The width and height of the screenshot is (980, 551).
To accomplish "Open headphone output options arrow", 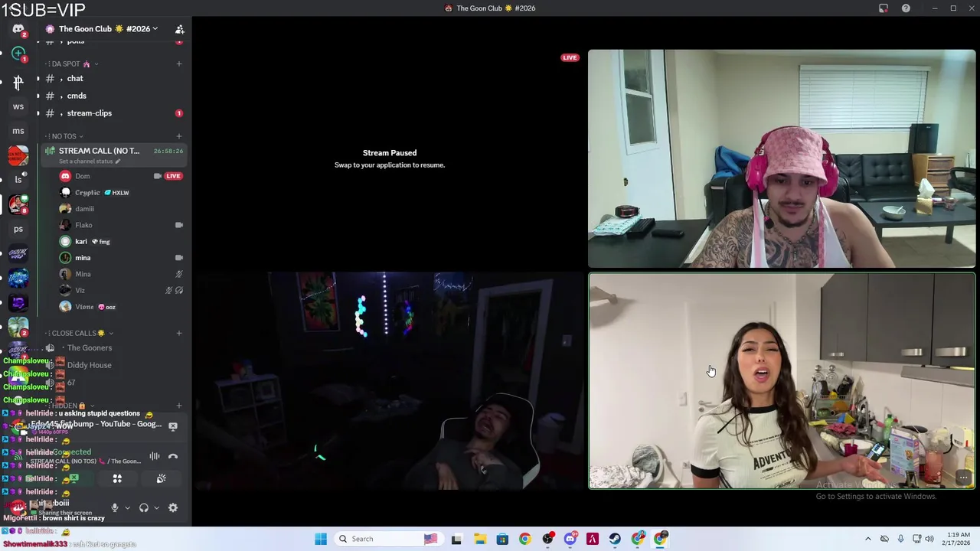I will pos(156,507).
